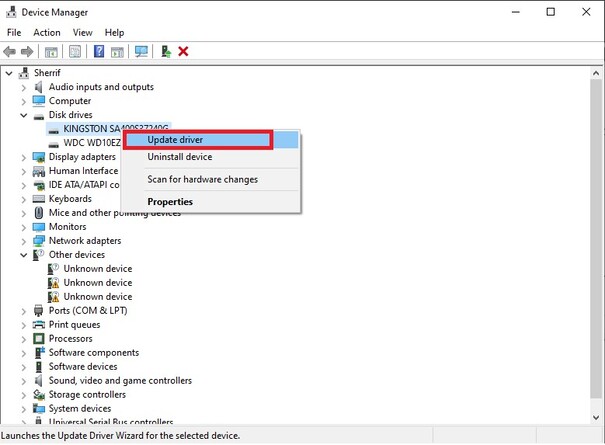
Task: Select the Storage controllers label
Action: pos(87,394)
